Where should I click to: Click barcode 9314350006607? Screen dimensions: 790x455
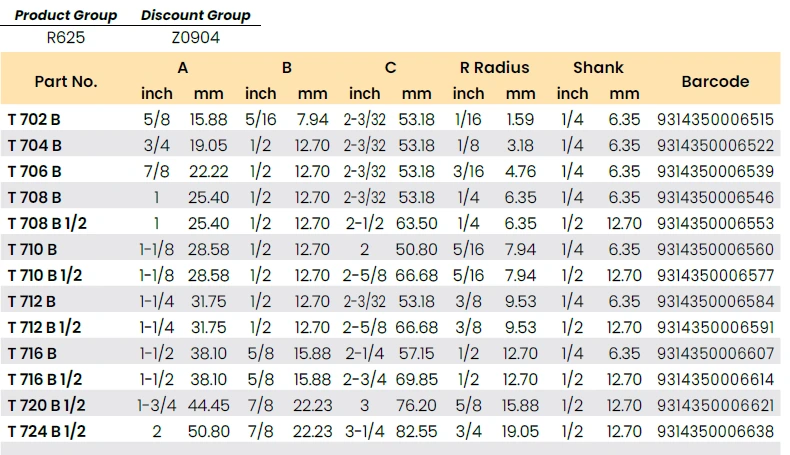click(x=715, y=353)
